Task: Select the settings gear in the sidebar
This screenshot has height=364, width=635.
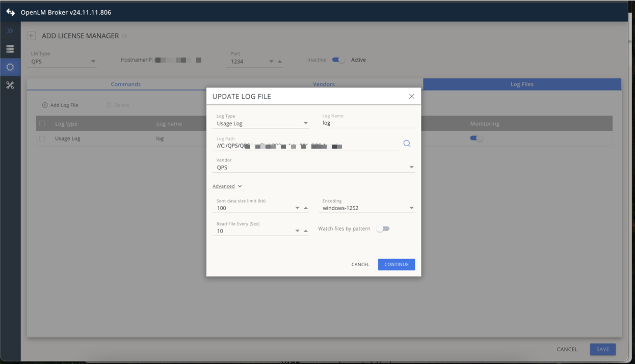Action: [x=10, y=67]
